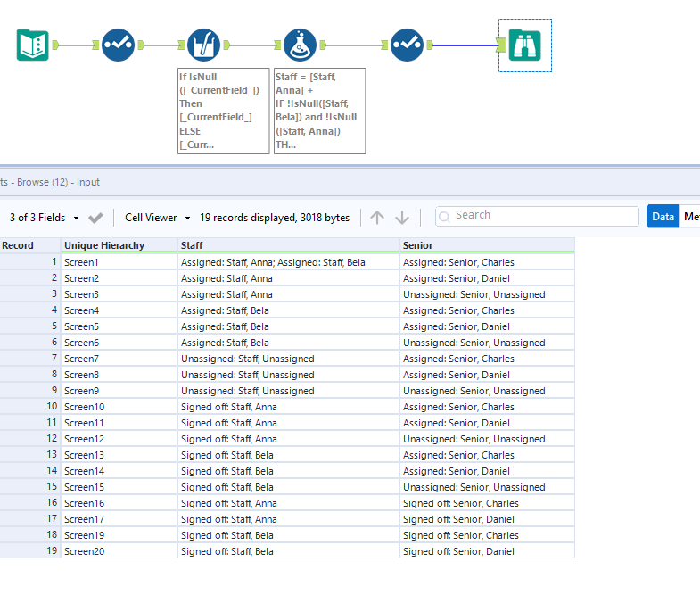Go to previous record with up arrow
This screenshot has width=700, height=595.
pos(377,218)
